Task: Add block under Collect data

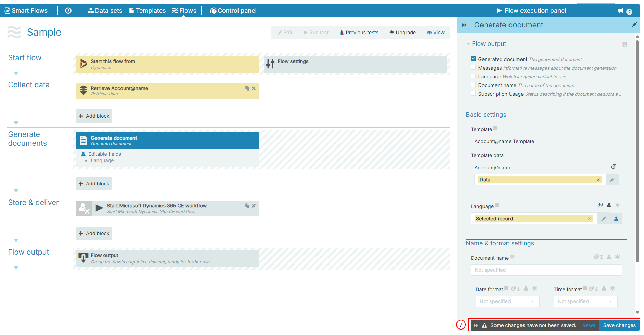Action: (x=94, y=116)
